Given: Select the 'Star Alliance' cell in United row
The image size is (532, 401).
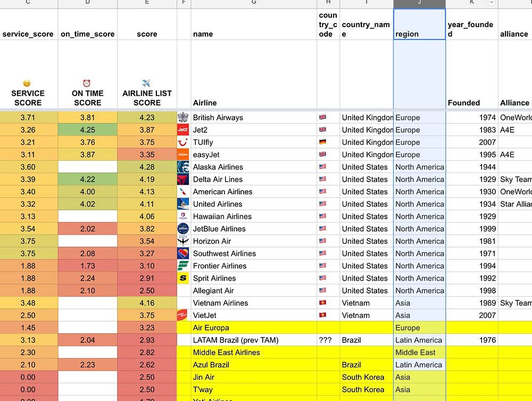Looking at the screenshot, I should [515, 204].
